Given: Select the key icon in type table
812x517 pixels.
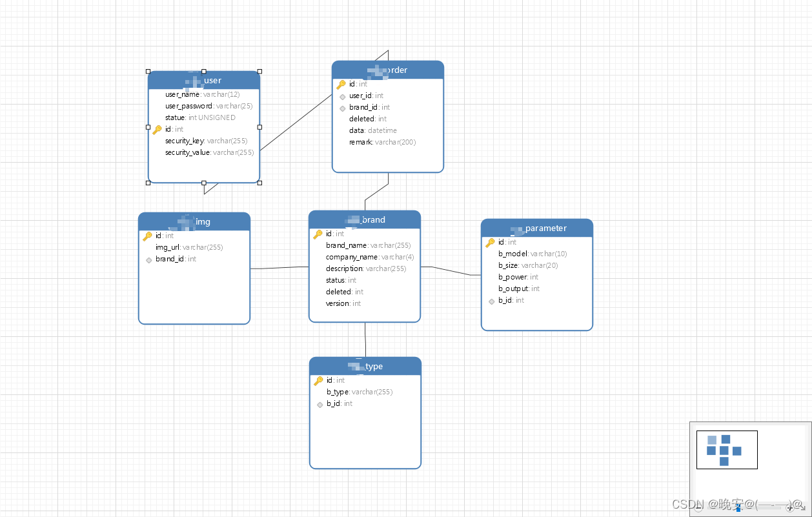Looking at the screenshot, I should pyautogui.click(x=318, y=381).
